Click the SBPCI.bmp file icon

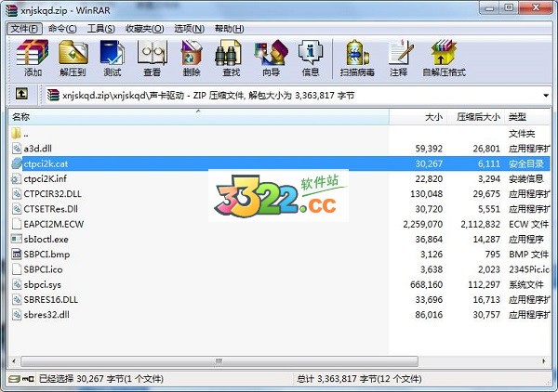[x=17, y=255]
